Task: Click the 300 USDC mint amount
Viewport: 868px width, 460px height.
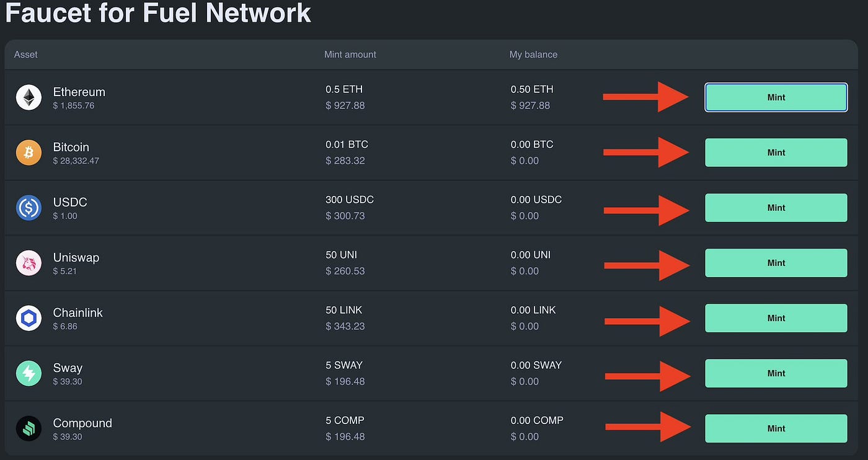Action: pos(350,200)
